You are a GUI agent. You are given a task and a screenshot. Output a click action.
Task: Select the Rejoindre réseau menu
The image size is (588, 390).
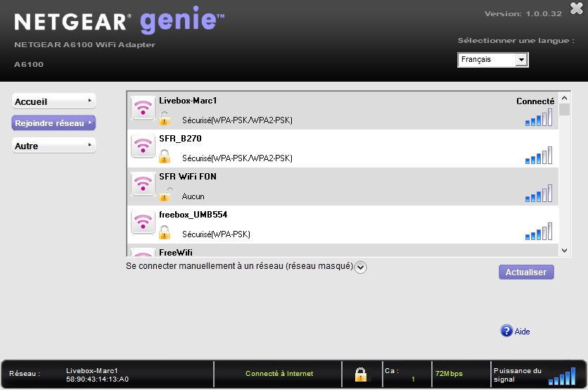pos(53,123)
